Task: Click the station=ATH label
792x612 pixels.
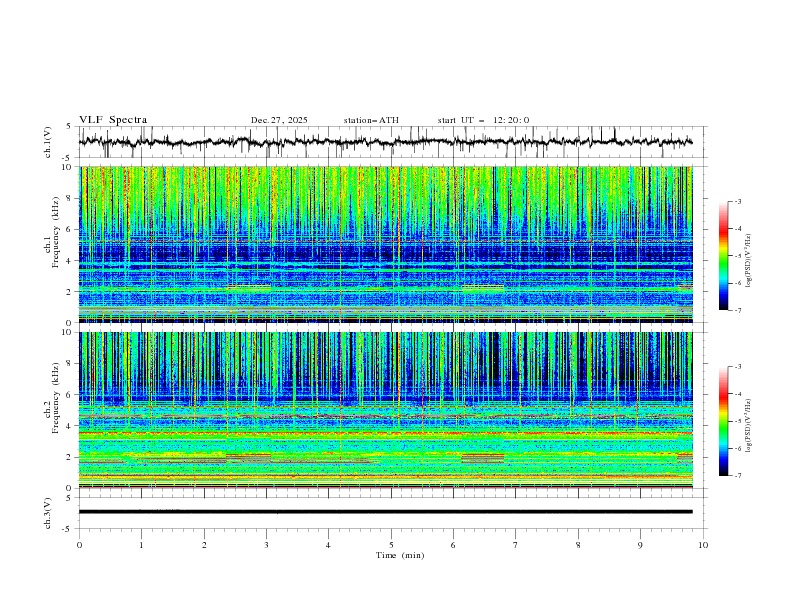Action: click(x=371, y=120)
